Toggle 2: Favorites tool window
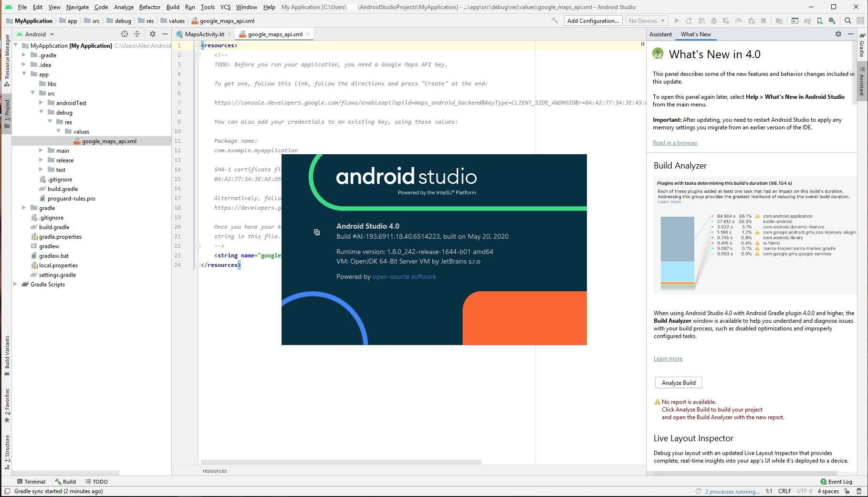Viewport: 868px width, 497px height. (7, 406)
